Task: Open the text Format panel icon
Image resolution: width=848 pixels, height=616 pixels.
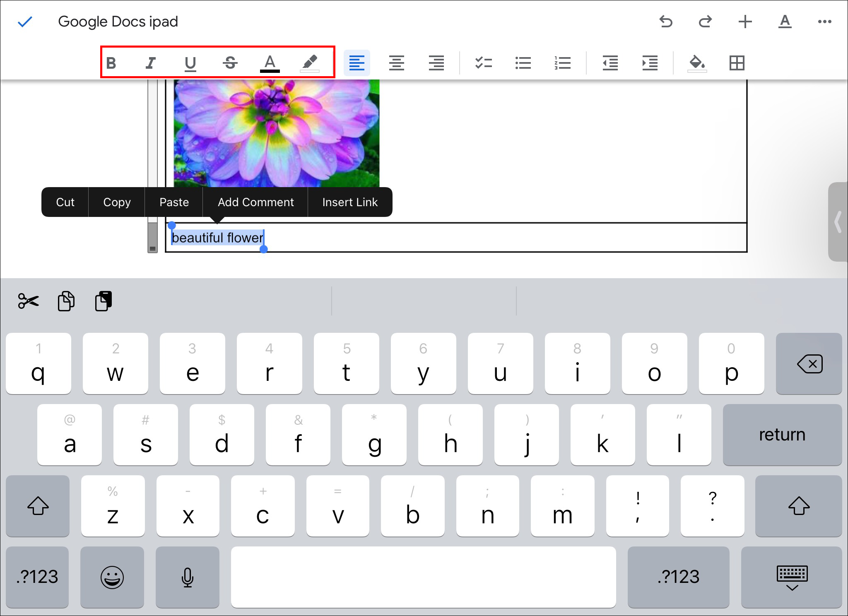Action: point(785,22)
